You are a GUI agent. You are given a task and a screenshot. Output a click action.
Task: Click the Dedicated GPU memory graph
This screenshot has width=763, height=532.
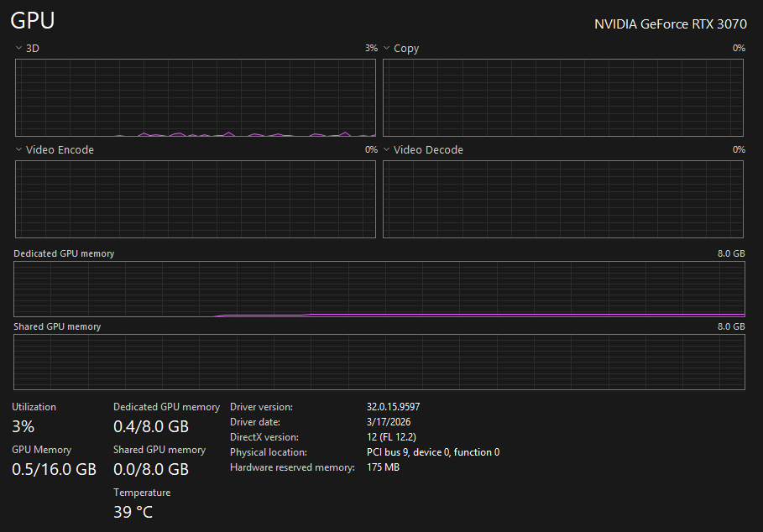[379, 289]
